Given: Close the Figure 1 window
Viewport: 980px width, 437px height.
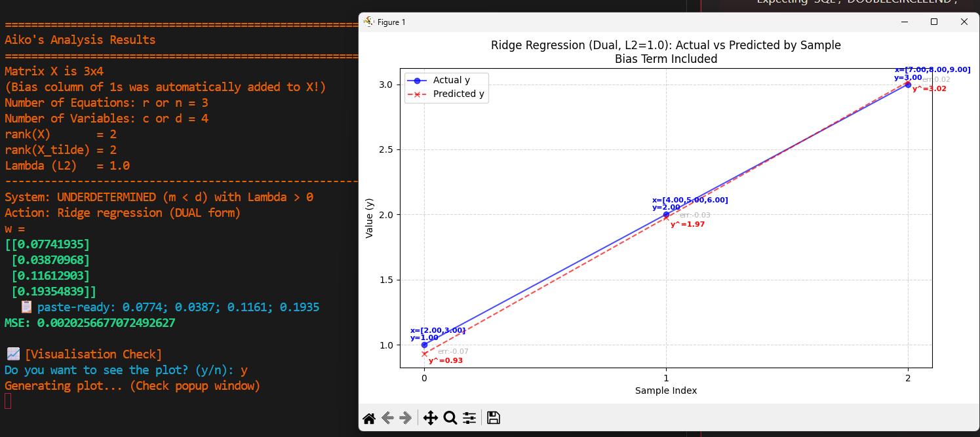Looking at the screenshot, I should coord(964,22).
